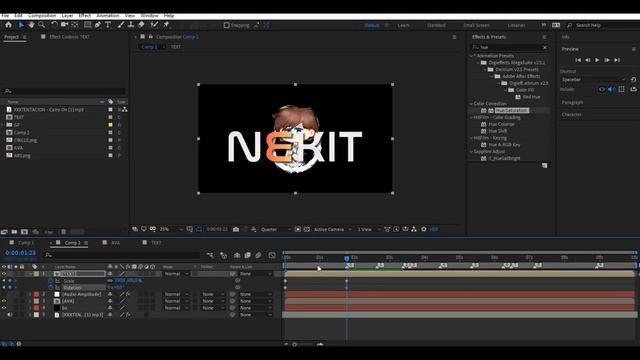Jump to last frame in Preview panel
The height and width of the screenshot is (360, 640).
point(617,60)
